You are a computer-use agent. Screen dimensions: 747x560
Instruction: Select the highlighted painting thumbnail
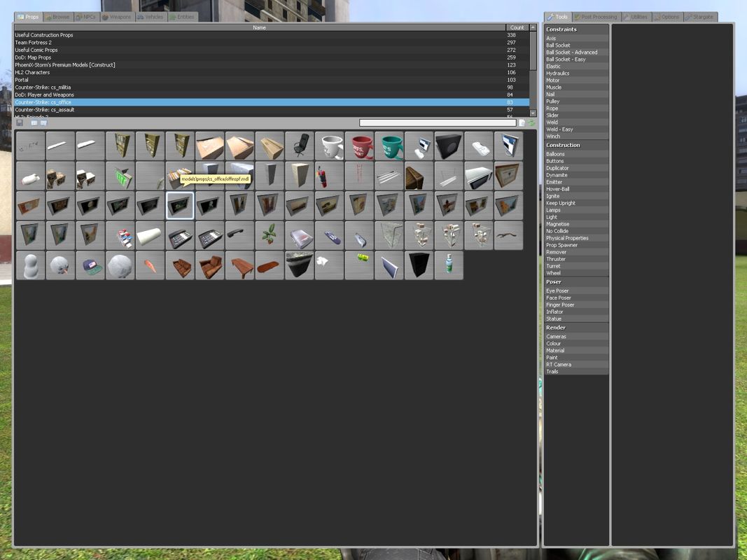[x=180, y=206]
